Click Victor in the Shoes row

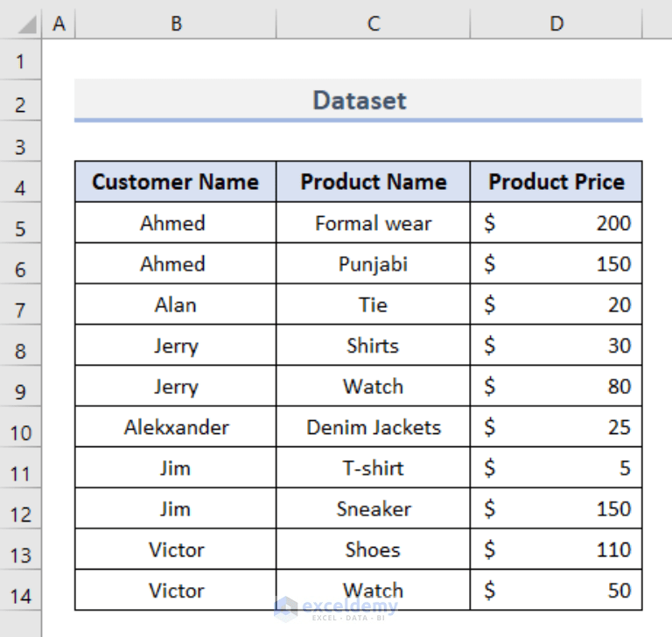tap(176, 549)
